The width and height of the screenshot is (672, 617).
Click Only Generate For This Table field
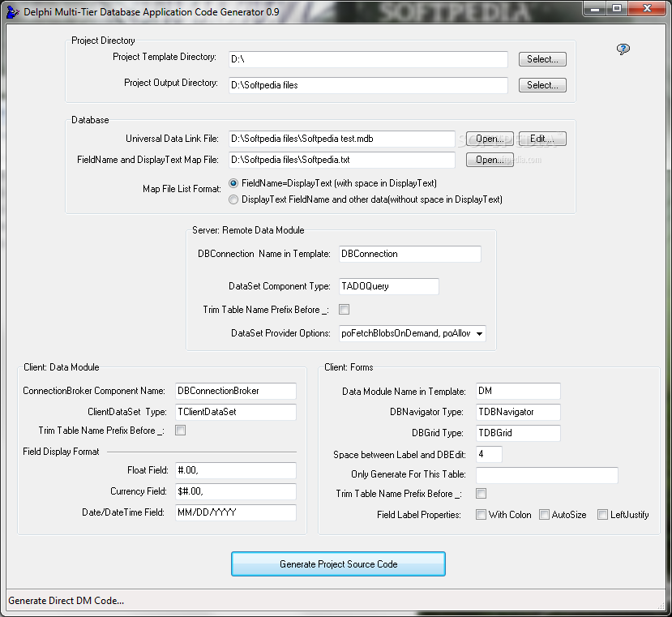547,475
